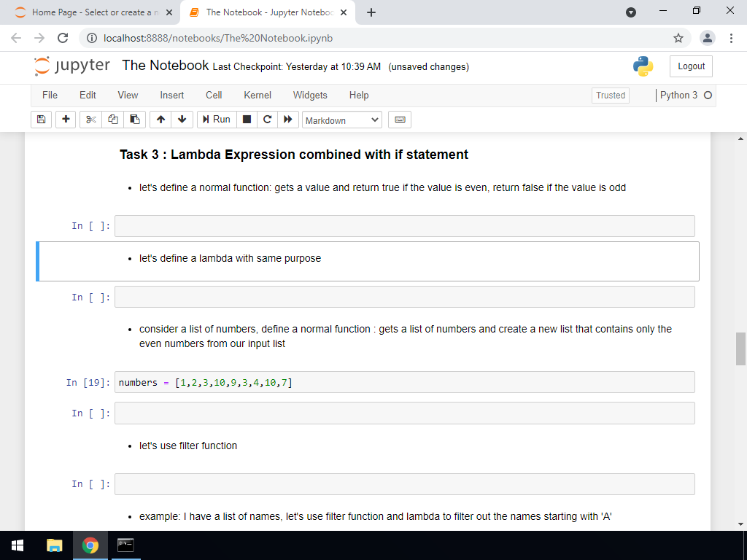Open the Chrome three-dot menu

pyautogui.click(x=731, y=38)
